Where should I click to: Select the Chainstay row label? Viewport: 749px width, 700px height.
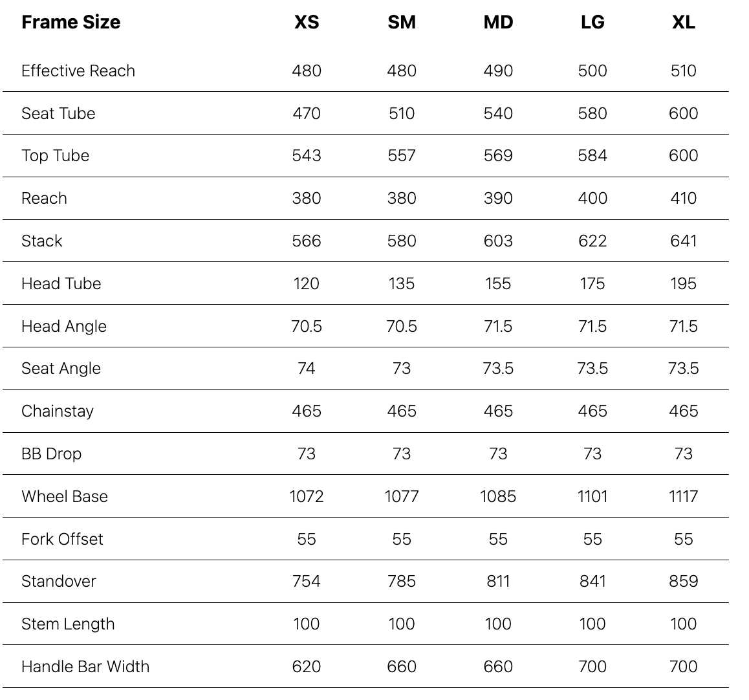(x=58, y=411)
